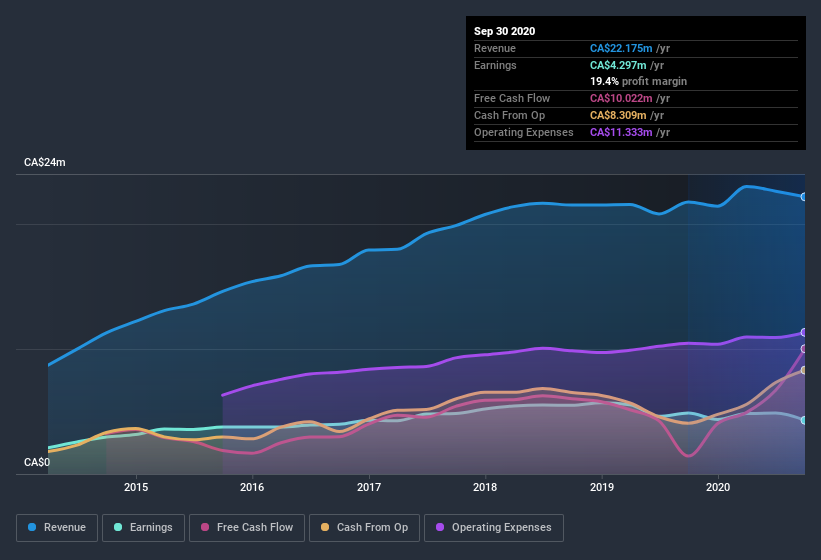Toggle the Revenue legend button
Image resolution: width=821 pixels, height=560 pixels.
point(58,527)
